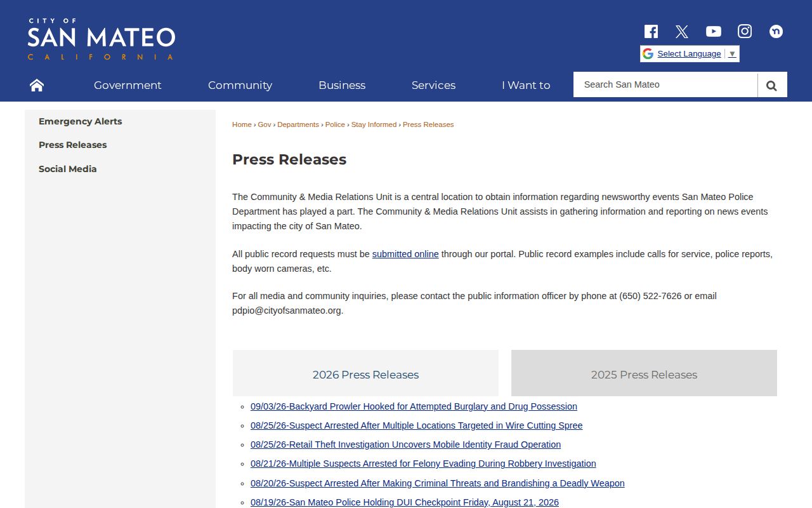Open the Criminal Threats press release
The width and height of the screenshot is (812, 508).
tap(438, 483)
